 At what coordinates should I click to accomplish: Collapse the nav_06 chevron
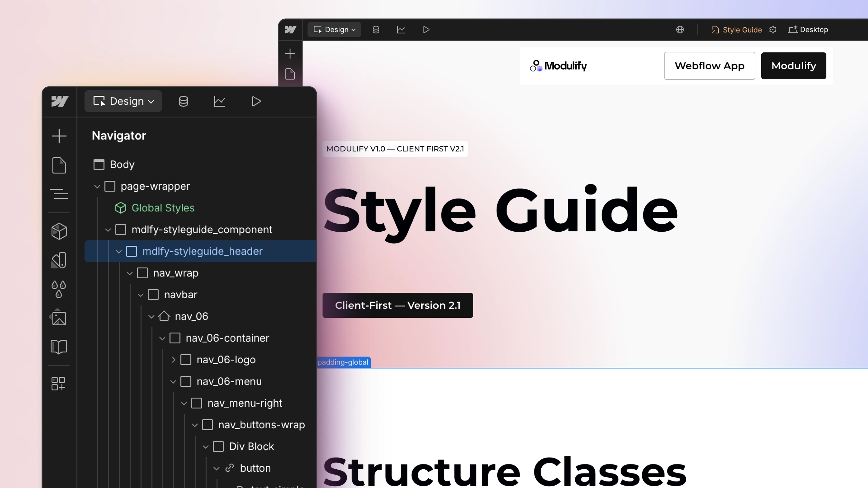point(151,317)
